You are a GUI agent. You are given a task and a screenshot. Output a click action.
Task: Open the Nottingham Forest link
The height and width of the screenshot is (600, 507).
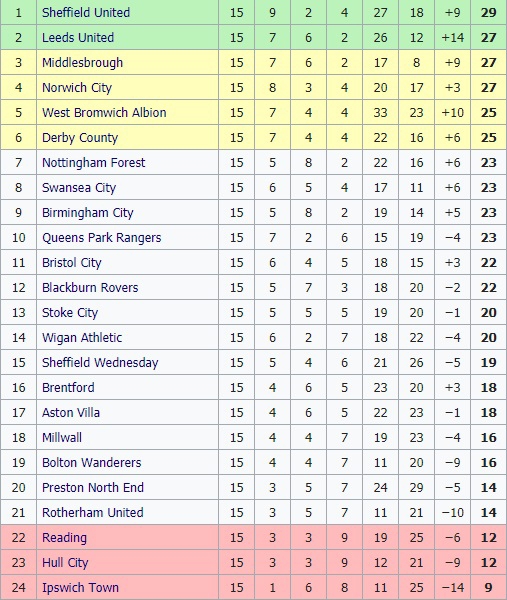(x=93, y=163)
